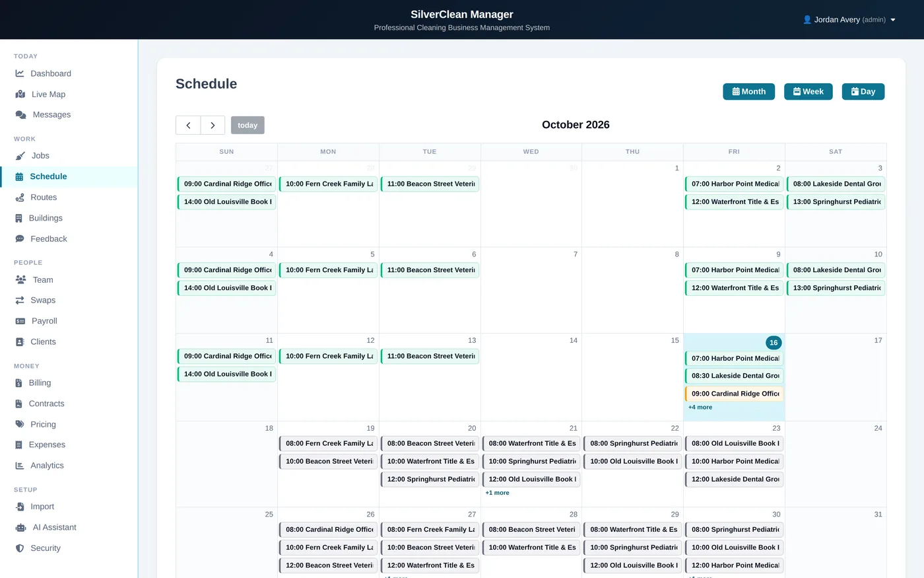
Task: Open Expenses in the sidebar
Action: 69,445
